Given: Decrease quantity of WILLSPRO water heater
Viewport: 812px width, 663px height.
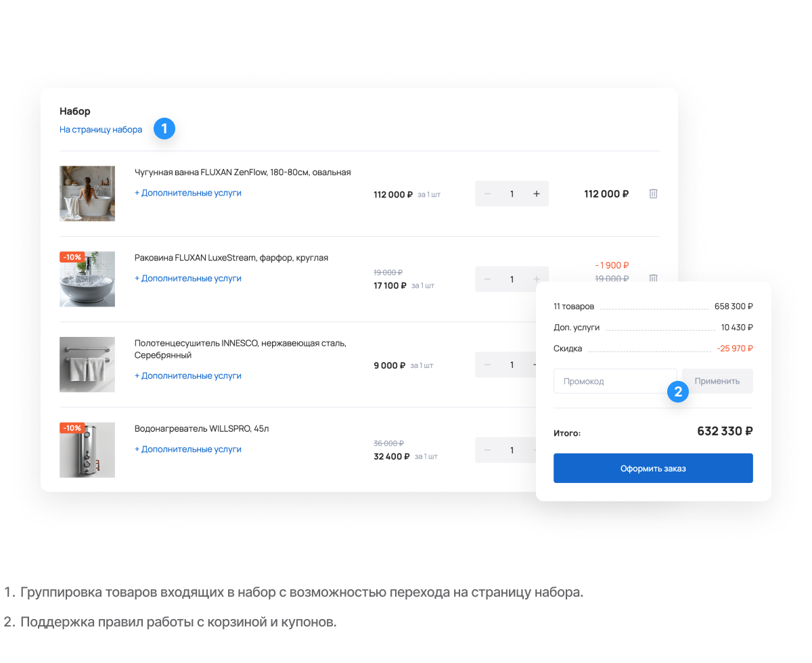Looking at the screenshot, I should 487,450.
